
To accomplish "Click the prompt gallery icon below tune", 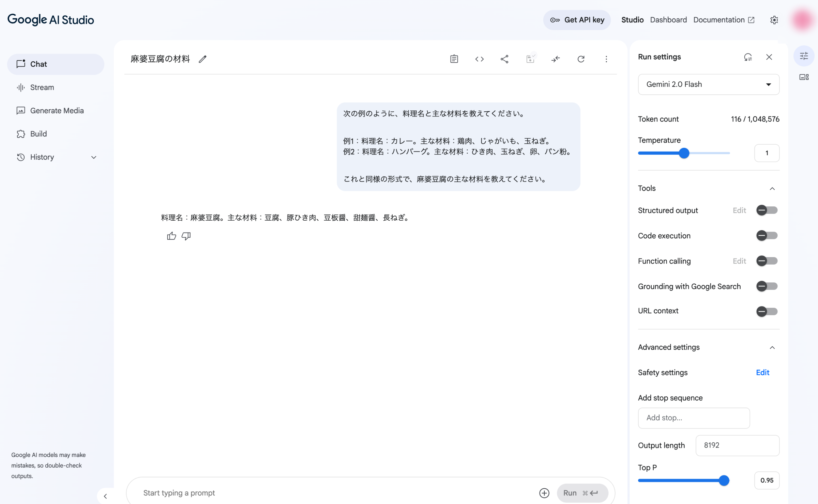I will click(804, 77).
